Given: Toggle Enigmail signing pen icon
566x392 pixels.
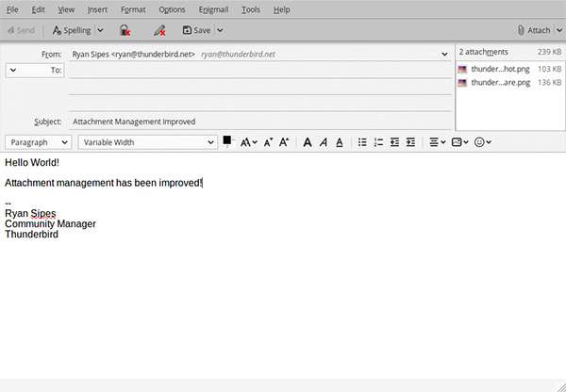Looking at the screenshot, I should point(159,30).
